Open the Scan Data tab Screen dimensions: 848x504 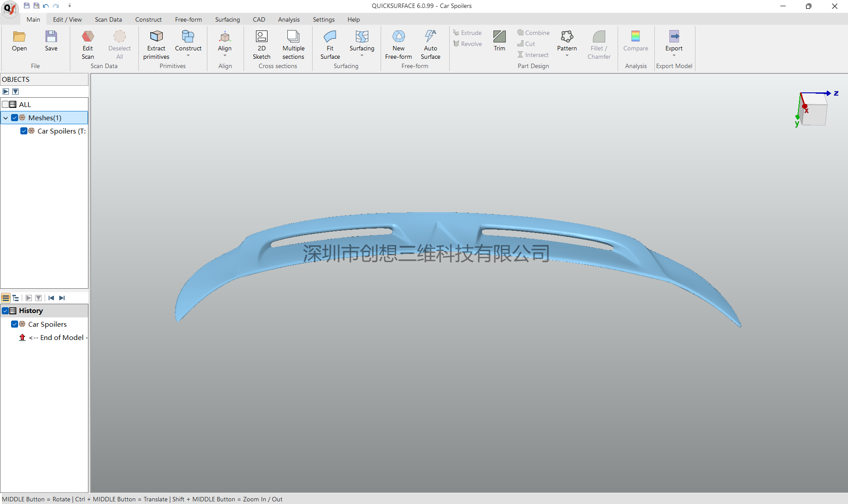click(x=108, y=19)
